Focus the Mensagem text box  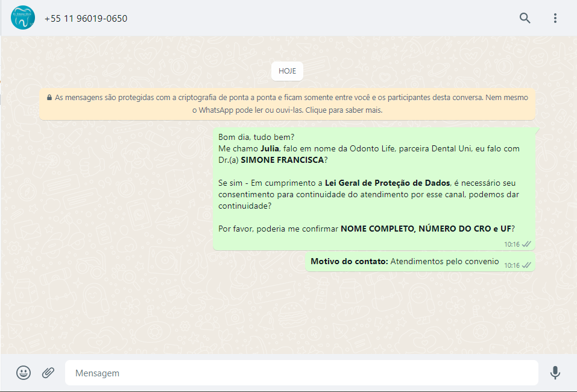click(x=301, y=373)
